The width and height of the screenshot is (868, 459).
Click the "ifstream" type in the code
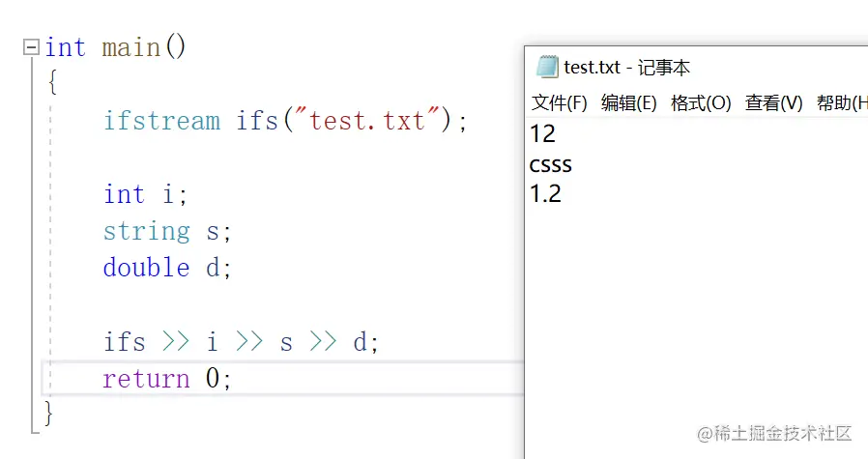coord(161,121)
